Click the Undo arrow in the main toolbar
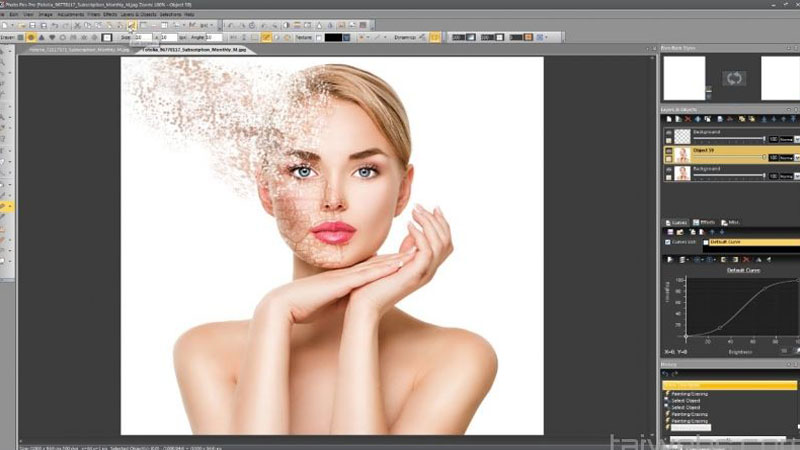The image size is (800, 450). (55, 25)
